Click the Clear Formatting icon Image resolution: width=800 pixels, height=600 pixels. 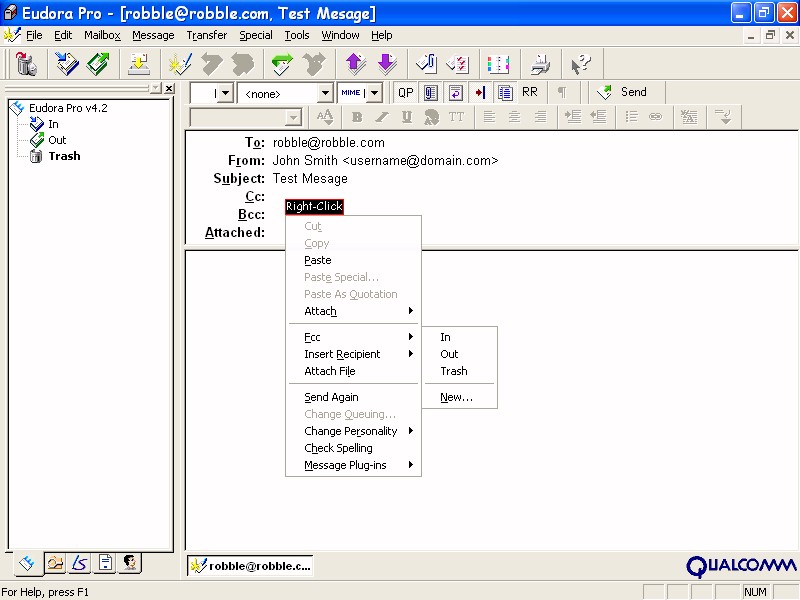pos(689,117)
